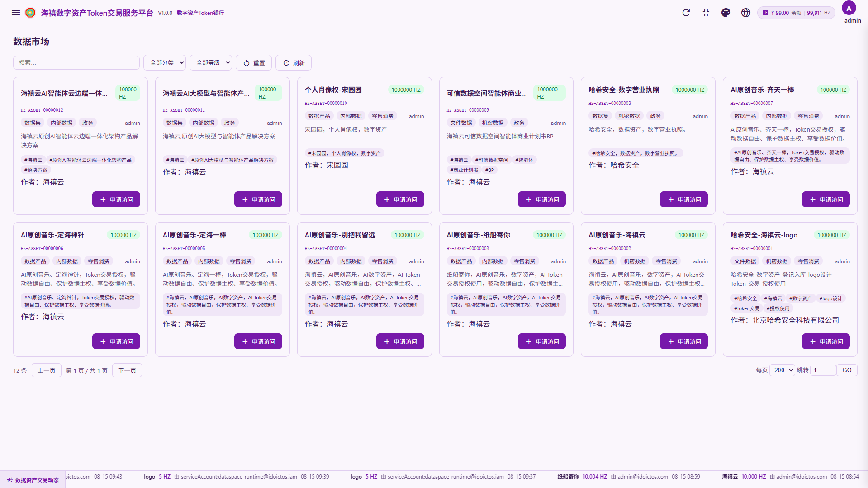Click the 刷新 refresh button
868x488 pixels.
tap(294, 63)
